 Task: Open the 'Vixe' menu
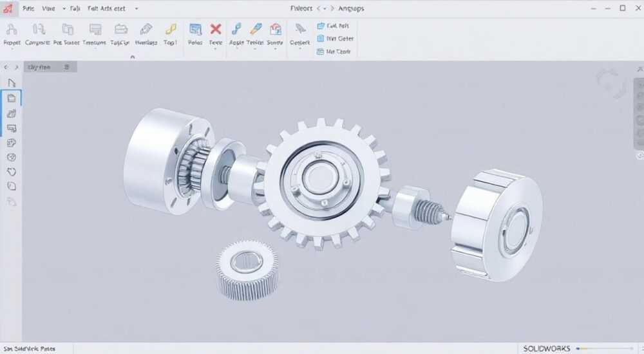(48, 8)
